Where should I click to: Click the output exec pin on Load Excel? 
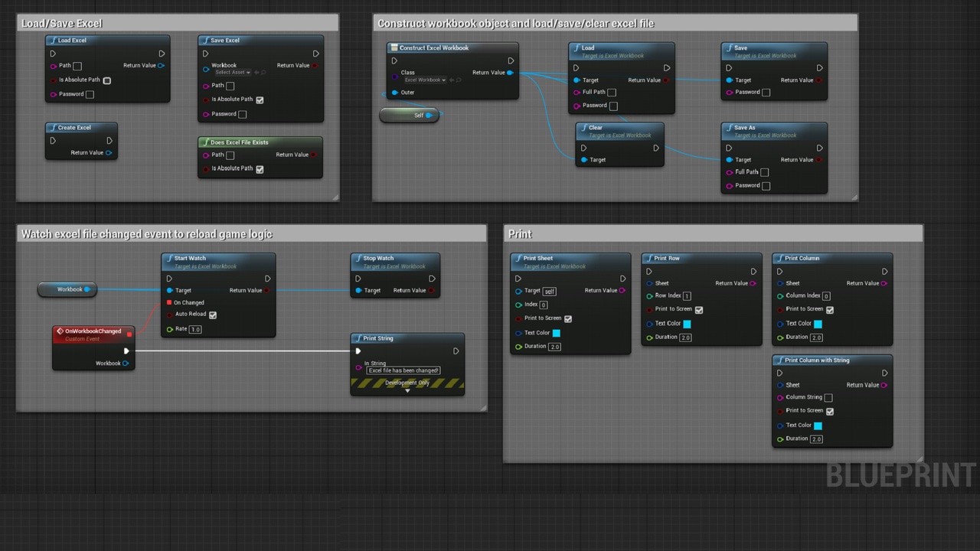point(162,54)
